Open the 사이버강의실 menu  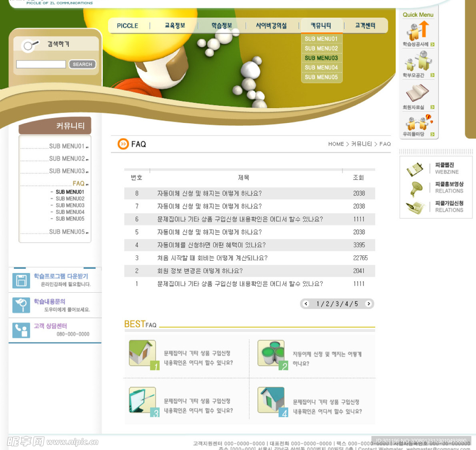[271, 26]
